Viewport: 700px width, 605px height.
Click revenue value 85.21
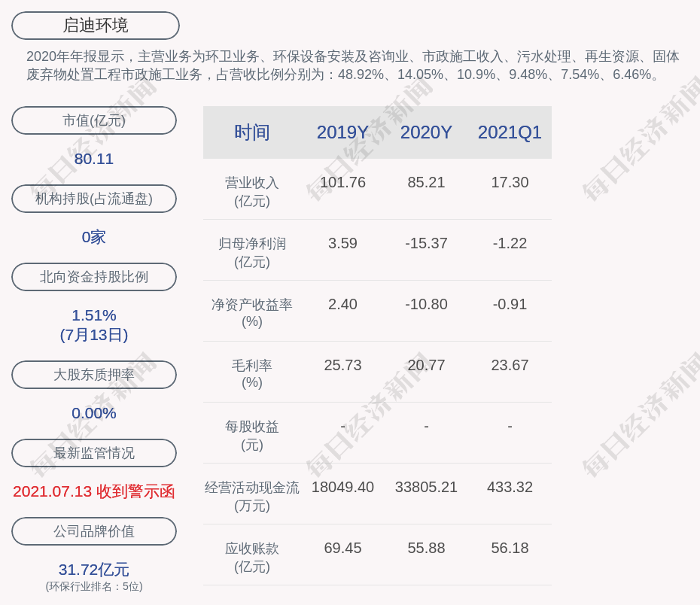pos(426,183)
